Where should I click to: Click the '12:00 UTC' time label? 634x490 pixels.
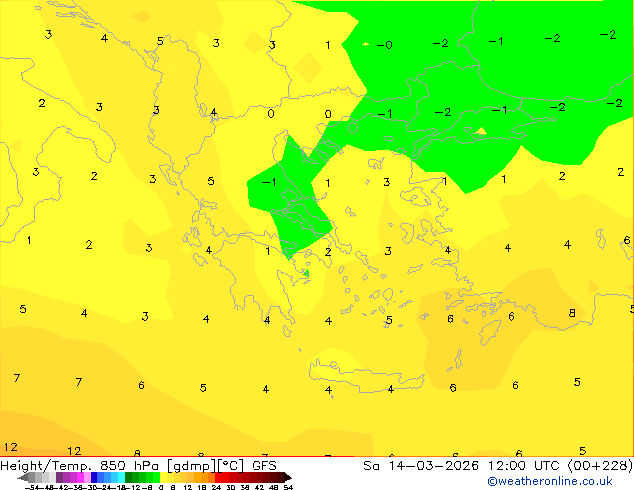tap(524, 466)
